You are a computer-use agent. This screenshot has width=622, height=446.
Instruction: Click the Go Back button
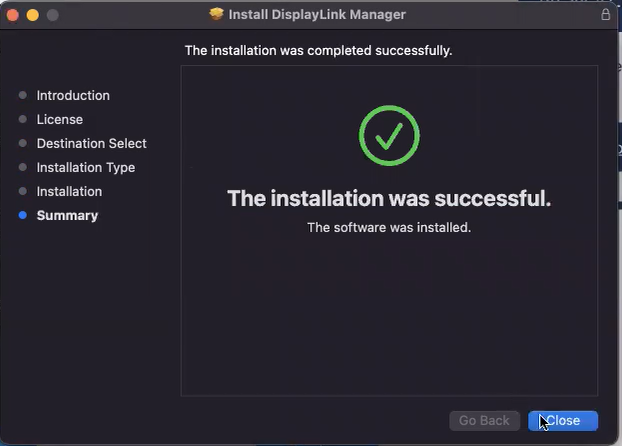coord(484,421)
